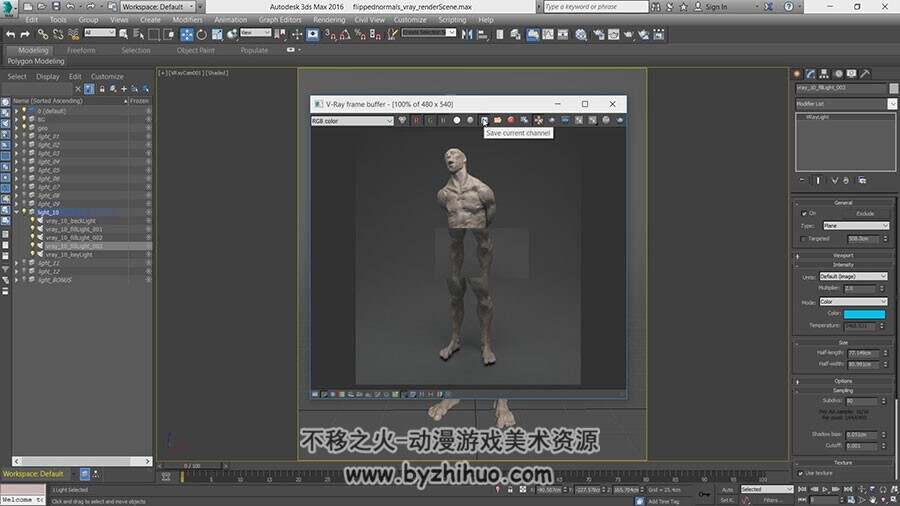This screenshot has width=900, height=506.
Task: Open the Display menu in scene explorer
Action: pos(48,76)
